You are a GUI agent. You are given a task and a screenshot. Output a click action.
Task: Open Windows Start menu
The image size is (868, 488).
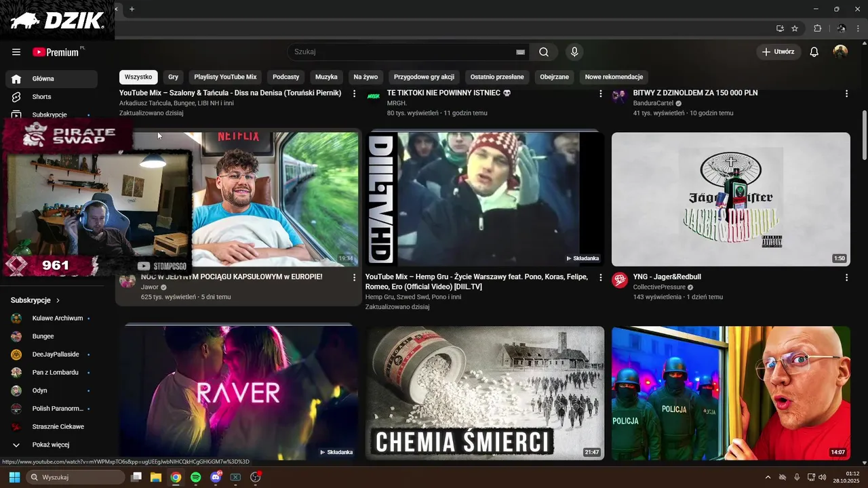point(14,477)
